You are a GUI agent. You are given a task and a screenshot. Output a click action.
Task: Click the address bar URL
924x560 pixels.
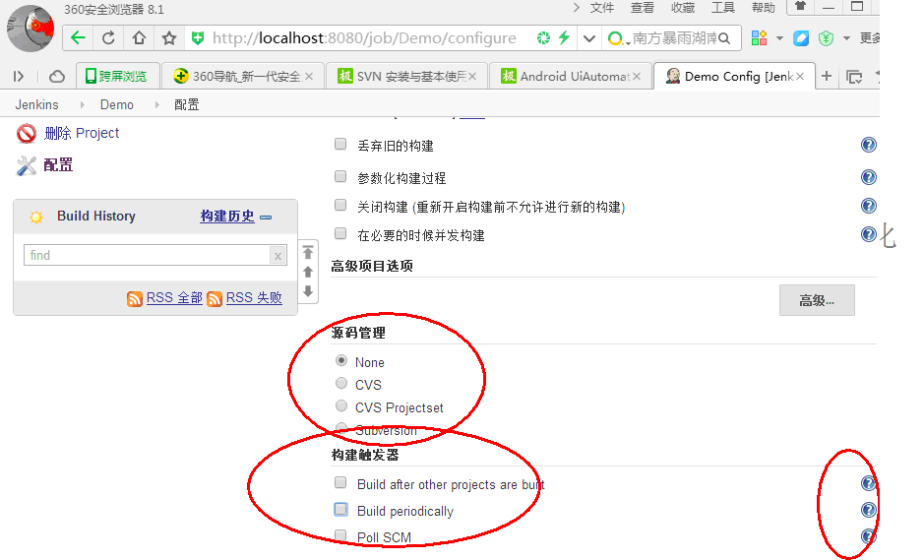pyautogui.click(x=364, y=38)
